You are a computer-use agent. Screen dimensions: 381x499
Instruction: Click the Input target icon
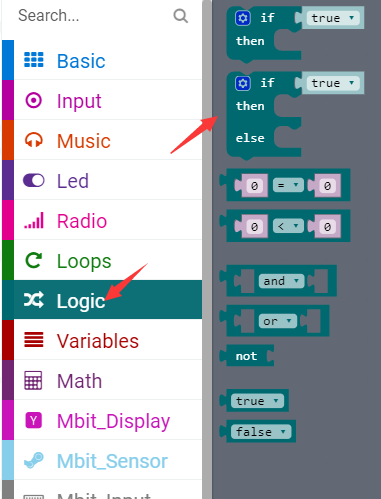click(34, 100)
